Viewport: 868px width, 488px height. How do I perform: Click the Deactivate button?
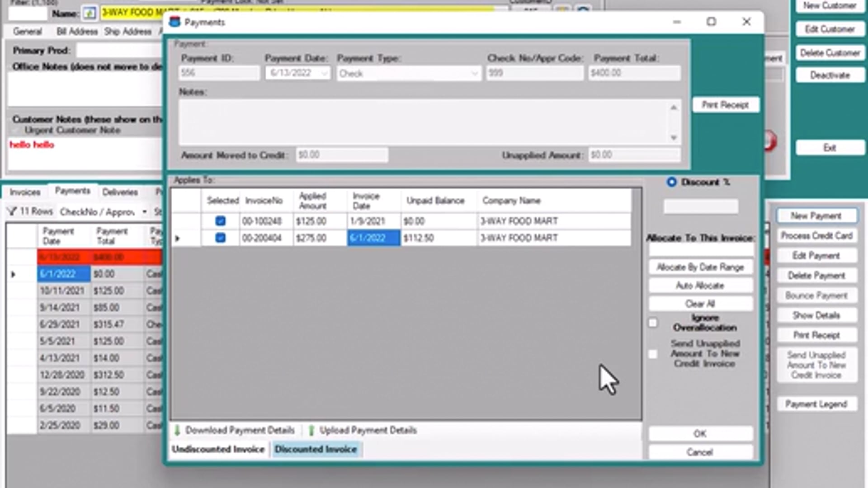point(830,75)
